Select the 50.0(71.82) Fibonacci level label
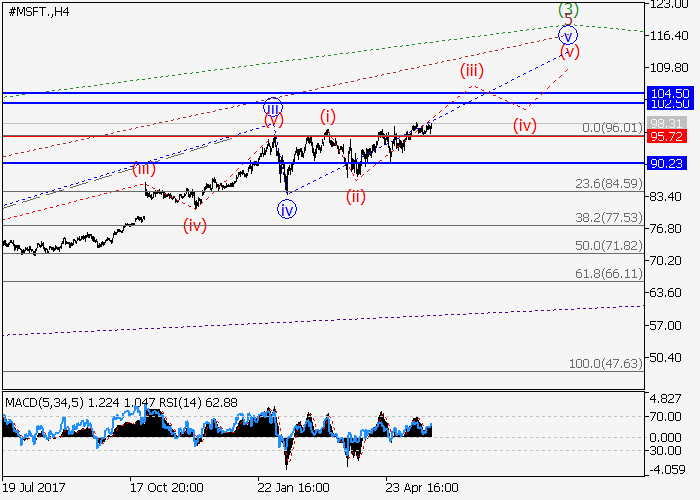700x500 pixels. (606, 245)
